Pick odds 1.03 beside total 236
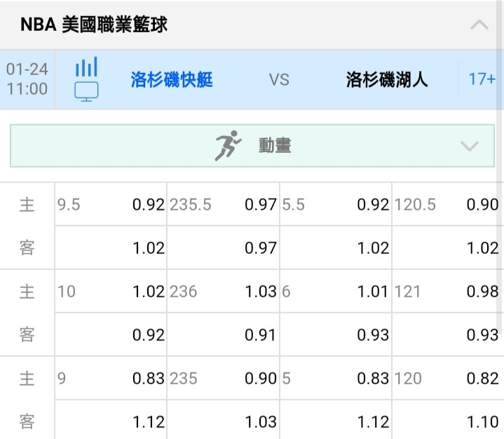The width and height of the screenshot is (504, 439). tap(260, 291)
